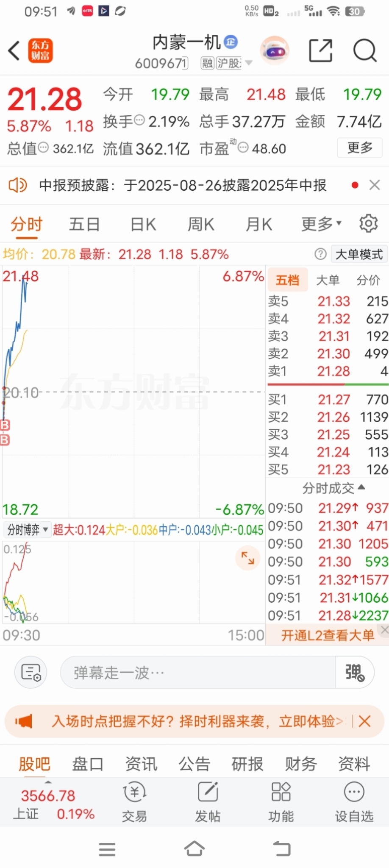Tap the 发帖 post icon

point(208,801)
